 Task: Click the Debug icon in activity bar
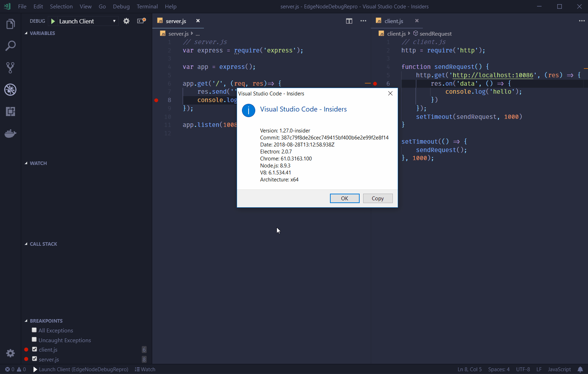(x=10, y=89)
